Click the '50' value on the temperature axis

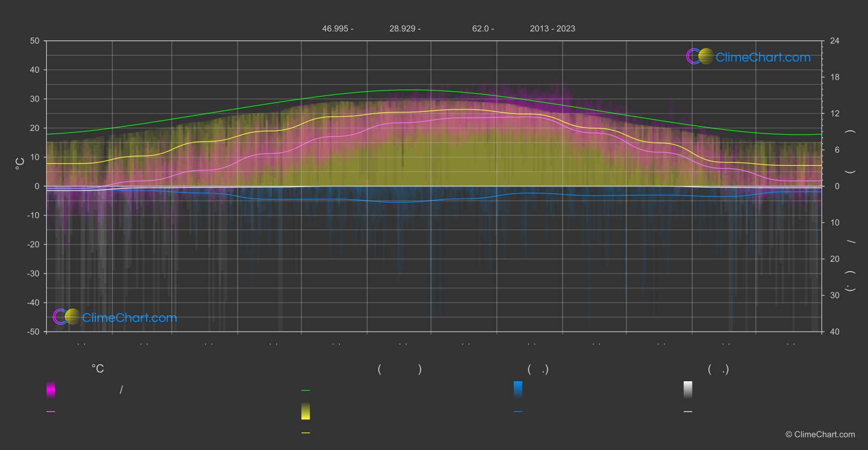point(35,41)
